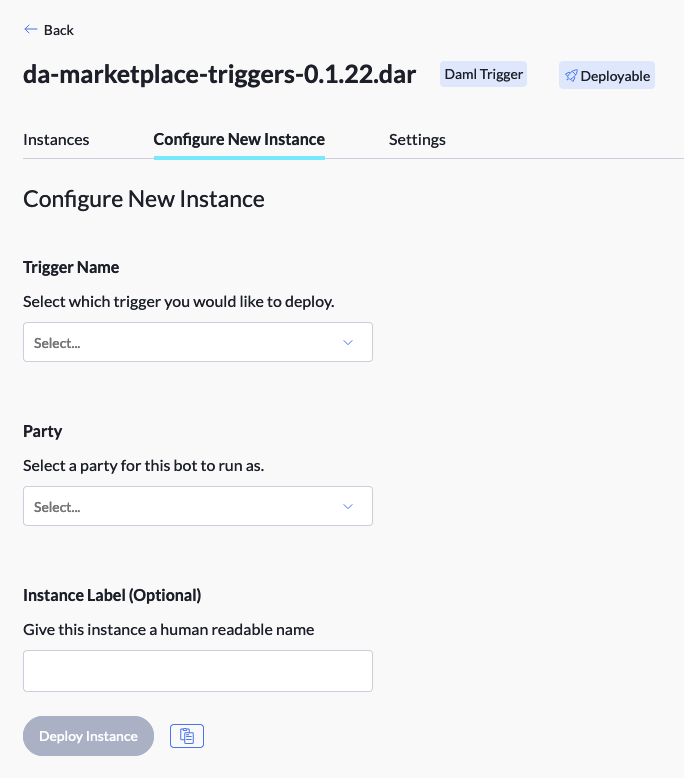Click the Back link text
This screenshot has width=684, height=778.
pos(59,30)
